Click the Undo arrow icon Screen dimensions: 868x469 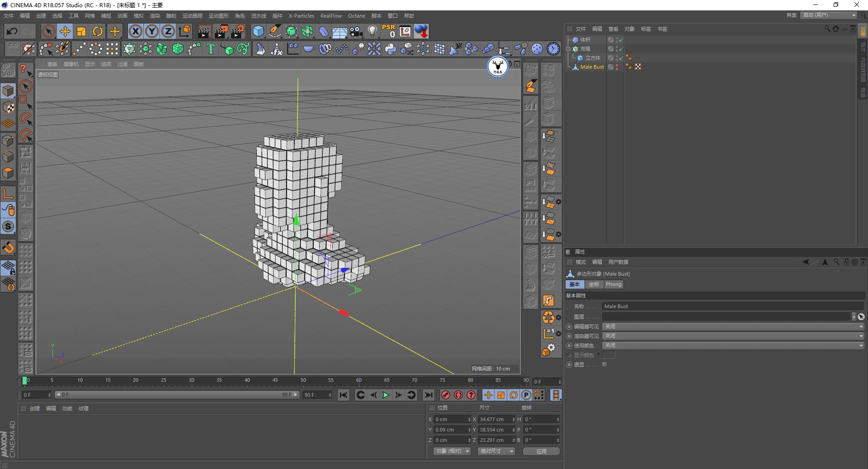tap(12, 31)
